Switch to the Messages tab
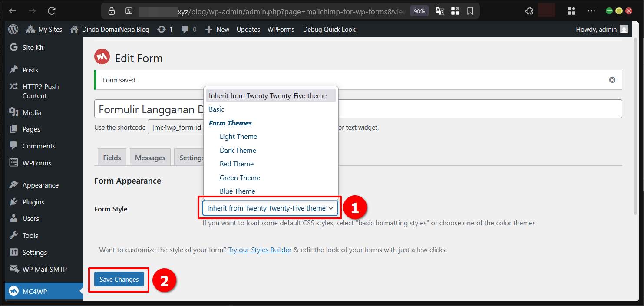644x306 pixels. (150, 157)
